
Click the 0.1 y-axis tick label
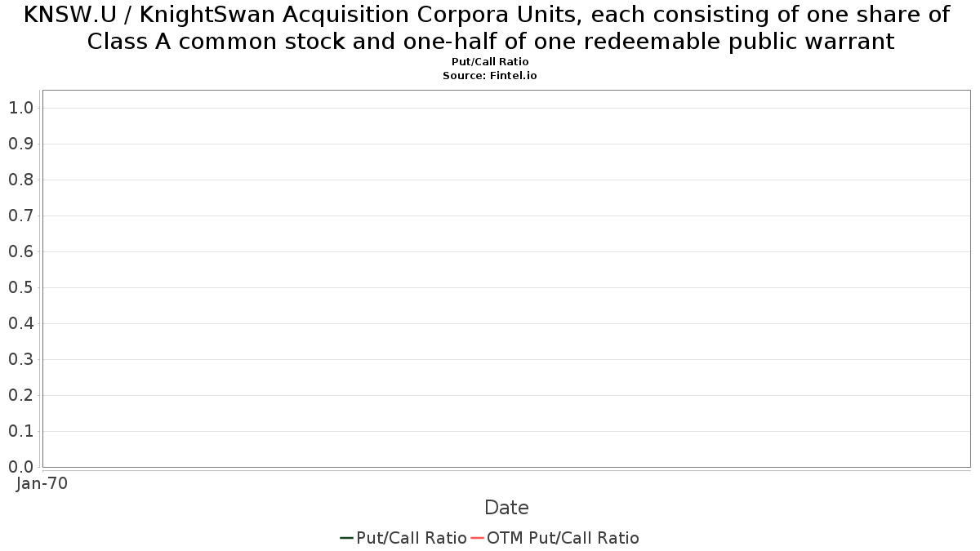tap(20, 431)
